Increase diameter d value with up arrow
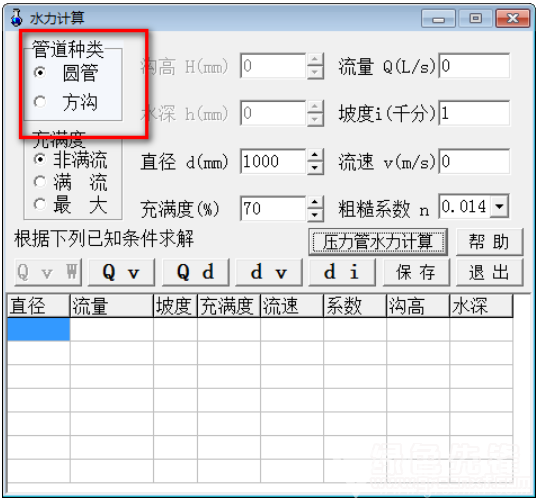The image size is (540, 503). tap(314, 156)
